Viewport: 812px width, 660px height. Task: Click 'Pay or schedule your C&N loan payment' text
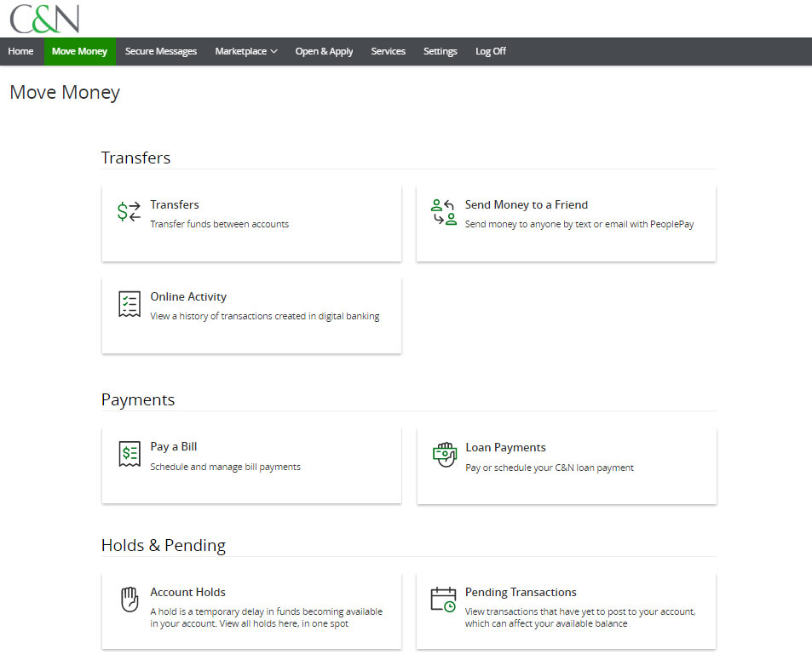pyautogui.click(x=550, y=468)
